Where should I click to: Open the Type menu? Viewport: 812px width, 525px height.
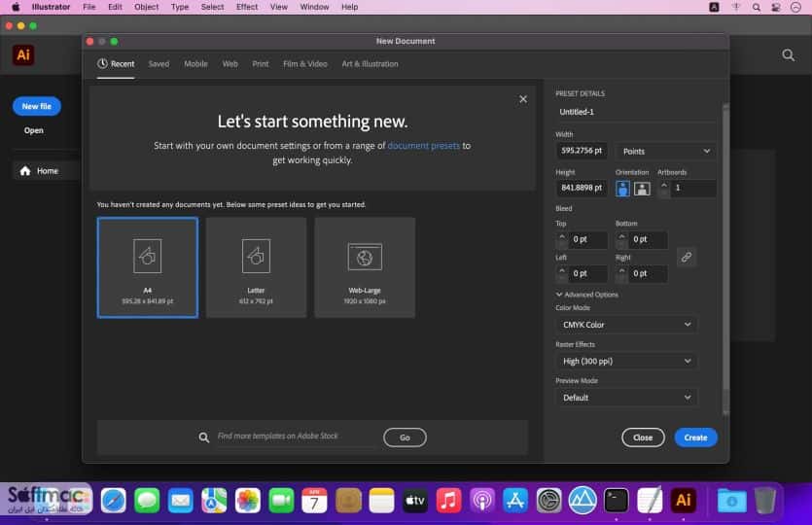point(180,7)
